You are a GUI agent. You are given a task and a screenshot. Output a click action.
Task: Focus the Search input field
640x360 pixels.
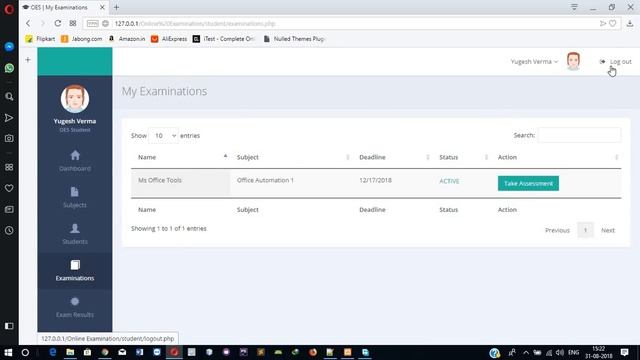580,135
